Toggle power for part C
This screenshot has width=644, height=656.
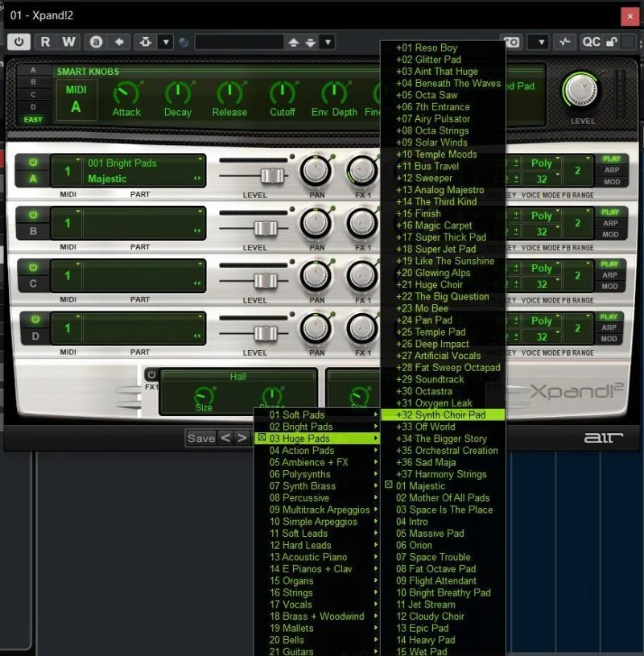[33, 267]
